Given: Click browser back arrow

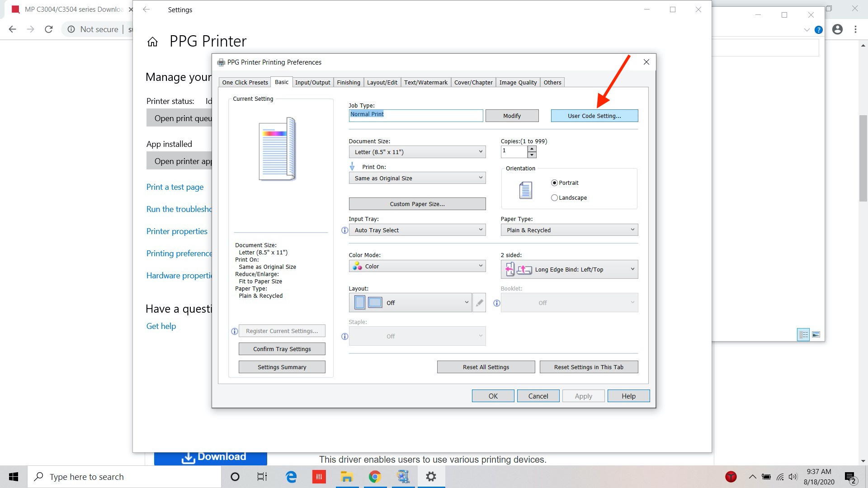Looking at the screenshot, I should point(13,29).
